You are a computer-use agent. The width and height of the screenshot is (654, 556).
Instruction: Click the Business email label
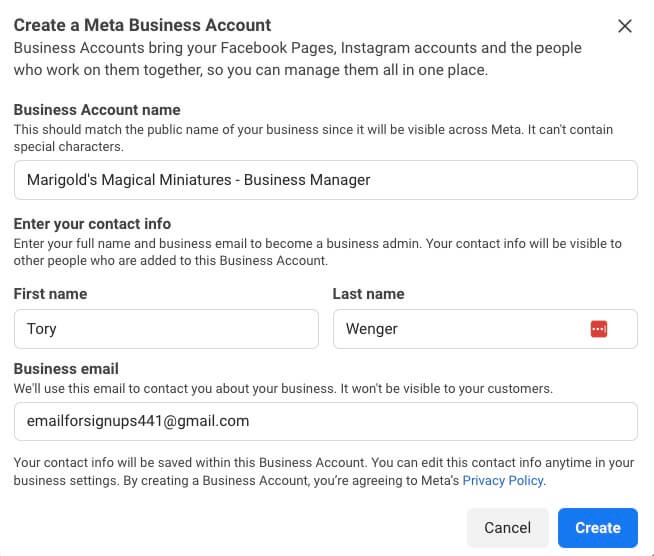(x=66, y=369)
